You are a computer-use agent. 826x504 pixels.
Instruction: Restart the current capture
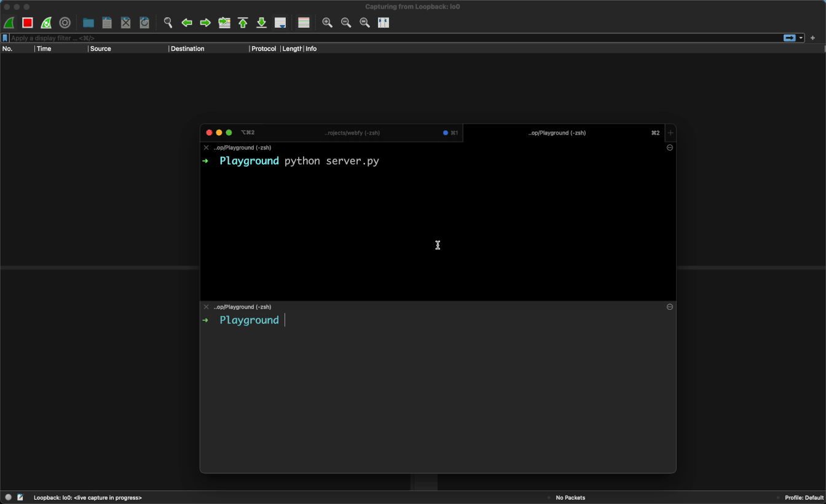(46, 23)
